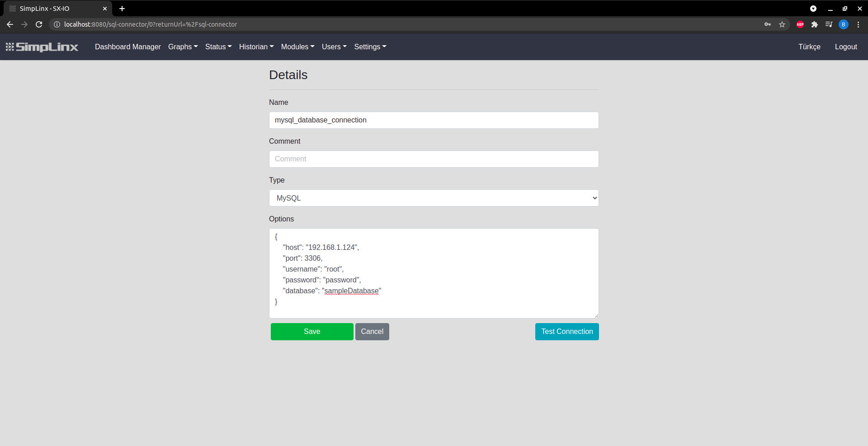868x446 pixels.
Task: Click the "sampleDatabase" text in Options
Action: click(x=351, y=291)
